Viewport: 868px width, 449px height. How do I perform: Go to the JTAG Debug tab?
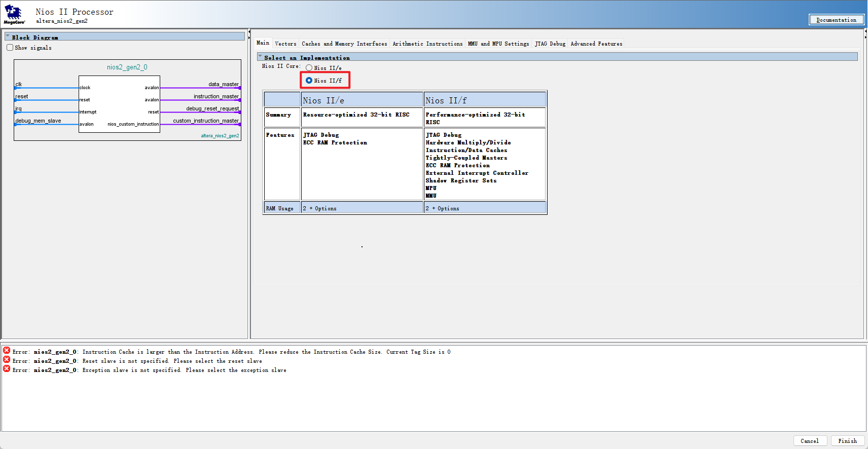click(550, 44)
